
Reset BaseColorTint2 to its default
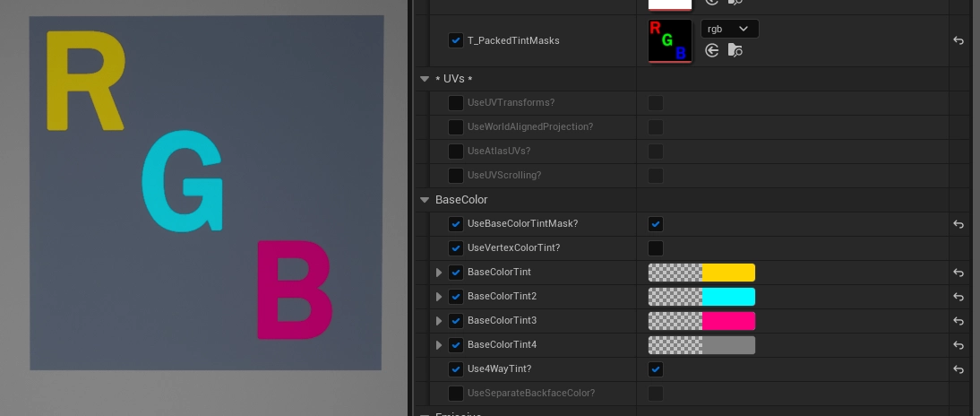click(959, 297)
